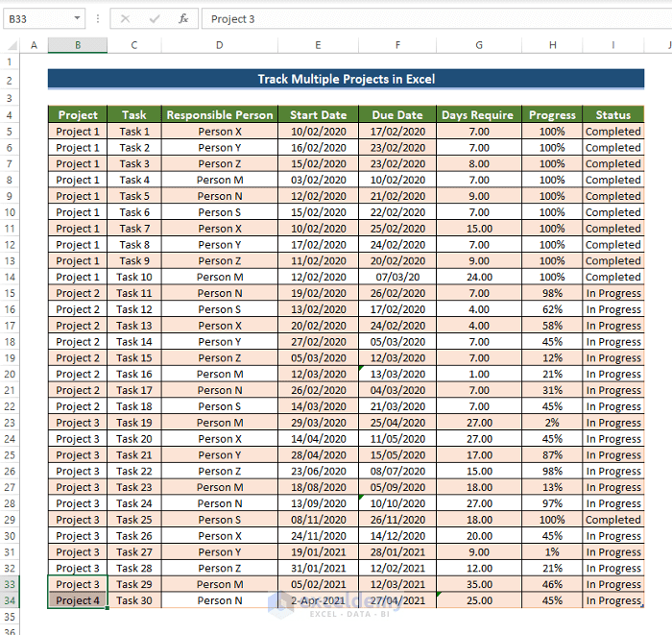Select the 'Task 19' cell
The height and width of the screenshot is (635, 672).
click(134, 423)
